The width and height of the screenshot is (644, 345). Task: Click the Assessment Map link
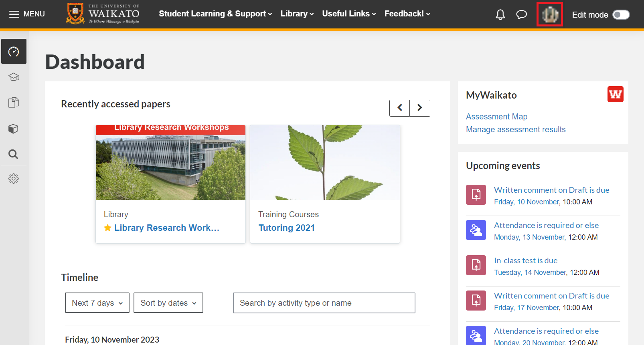(x=496, y=117)
